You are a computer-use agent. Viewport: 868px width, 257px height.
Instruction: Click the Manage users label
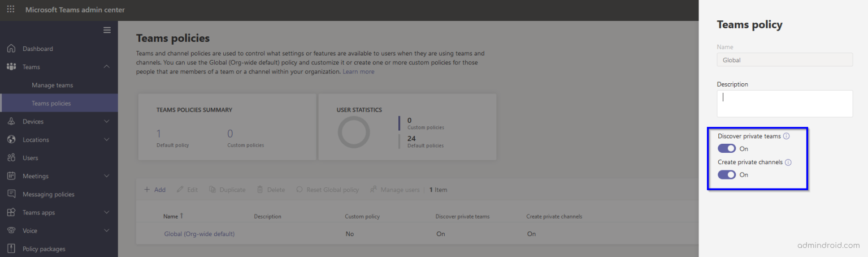tap(400, 190)
